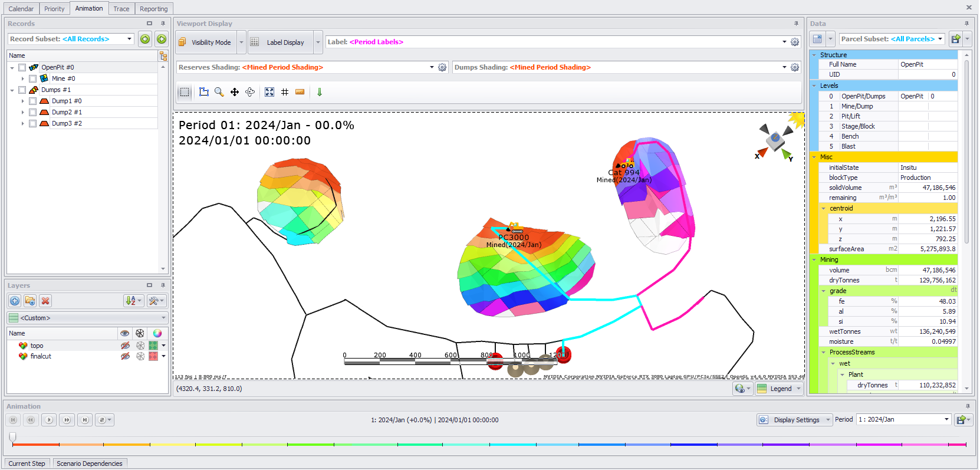Open the Record Subset dropdown

(x=129, y=39)
